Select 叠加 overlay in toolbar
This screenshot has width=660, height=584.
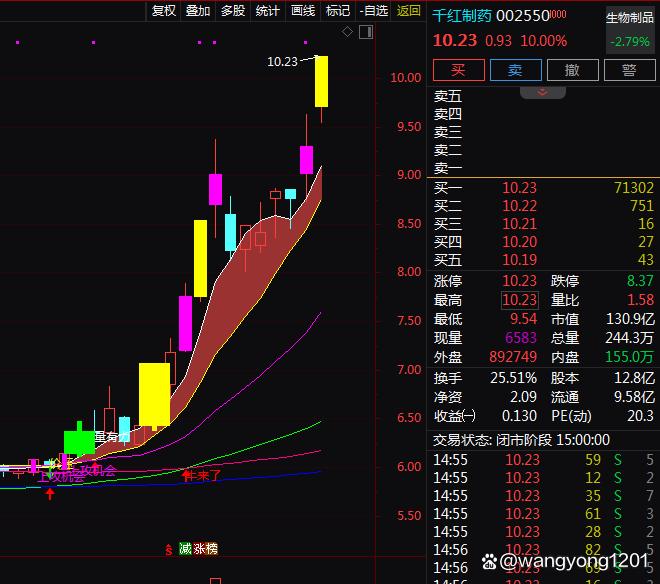coord(198,11)
